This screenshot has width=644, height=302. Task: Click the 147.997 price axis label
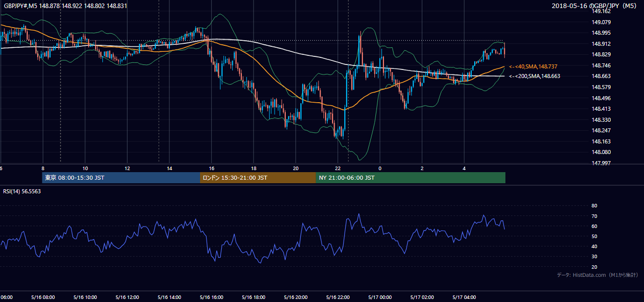pos(602,163)
